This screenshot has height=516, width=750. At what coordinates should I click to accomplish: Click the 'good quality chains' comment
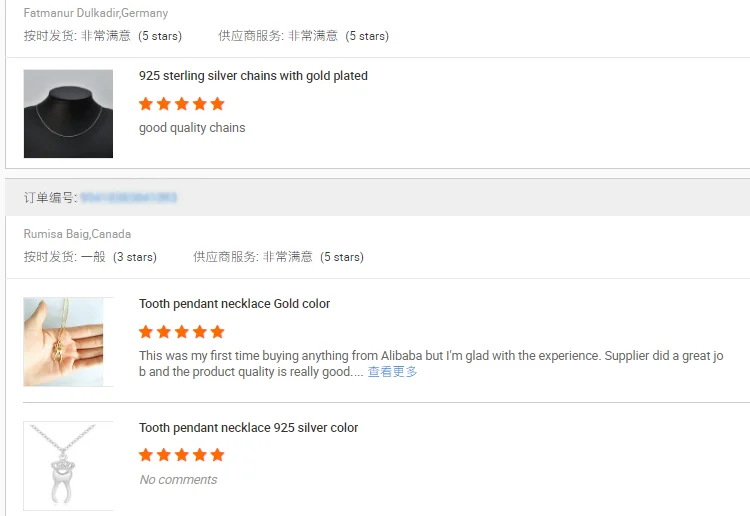(x=192, y=128)
